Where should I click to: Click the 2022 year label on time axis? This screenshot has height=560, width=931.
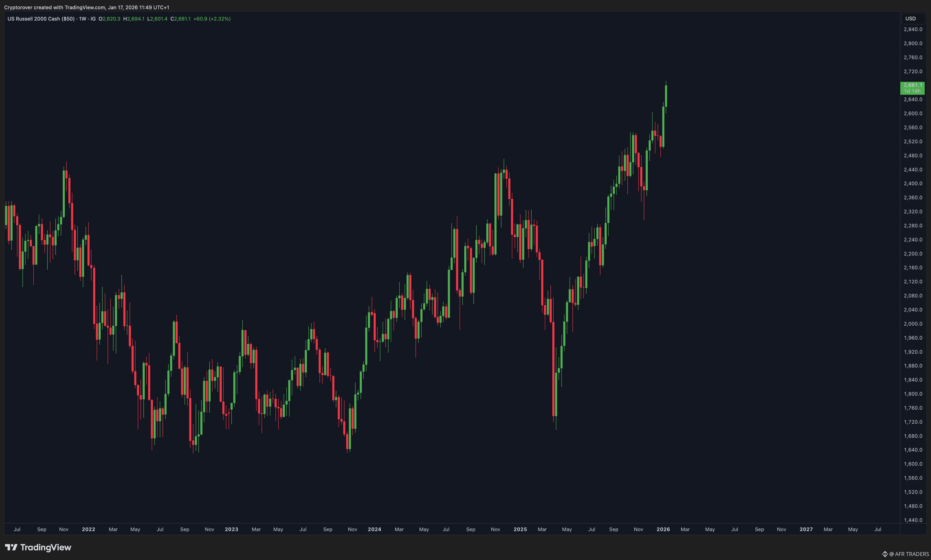point(88,529)
